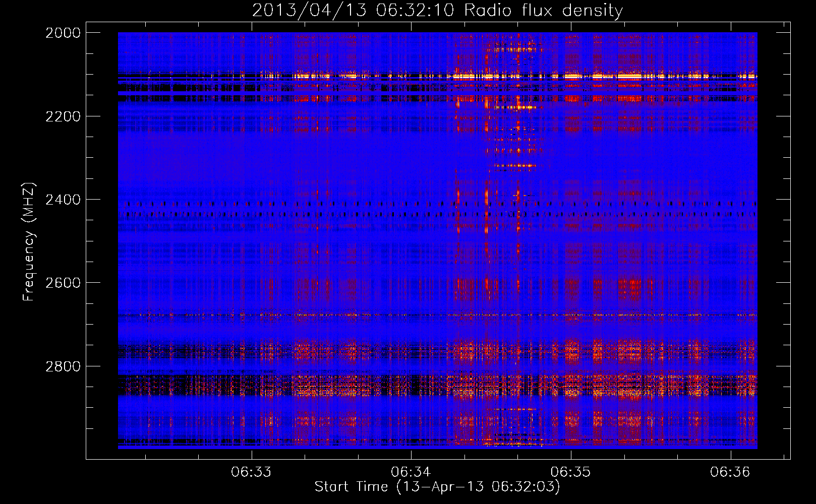The height and width of the screenshot is (504, 816).
Task: Click the y-axis label "Frequency (MHZ)"
Action: [x=29, y=242]
